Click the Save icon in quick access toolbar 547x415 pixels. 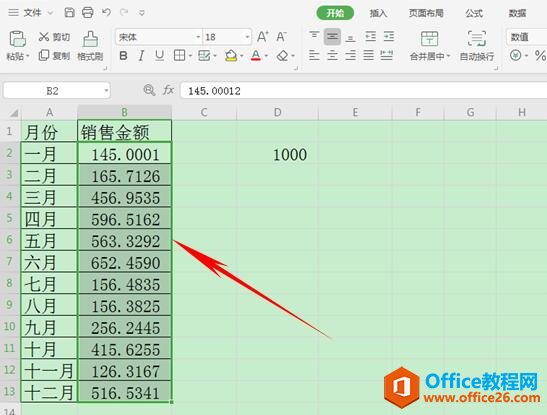pos(69,13)
